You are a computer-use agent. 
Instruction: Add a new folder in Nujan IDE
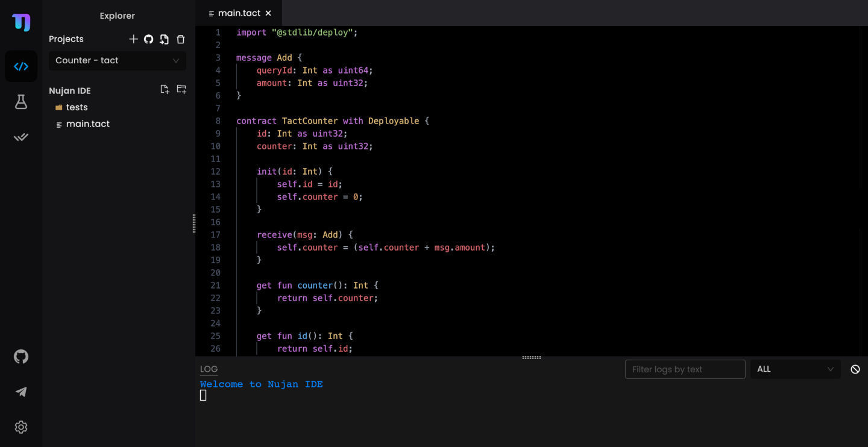(181, 90)
